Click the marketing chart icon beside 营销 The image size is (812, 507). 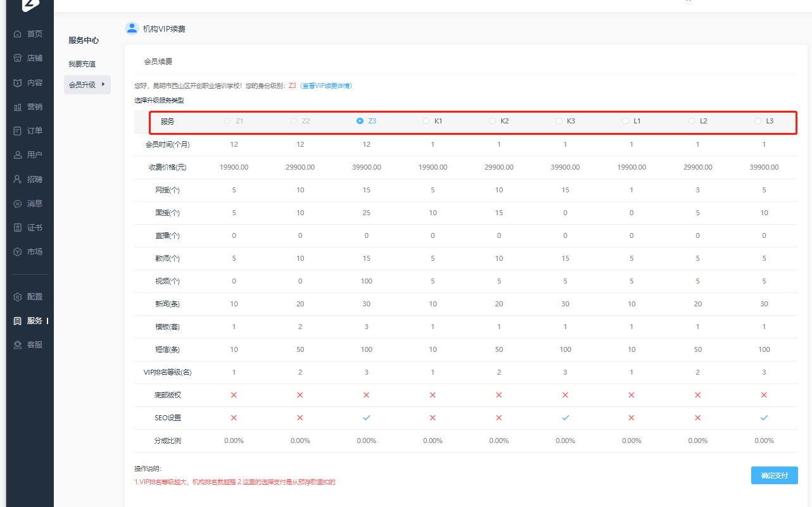pyautogui.click(x=18, y=107)
